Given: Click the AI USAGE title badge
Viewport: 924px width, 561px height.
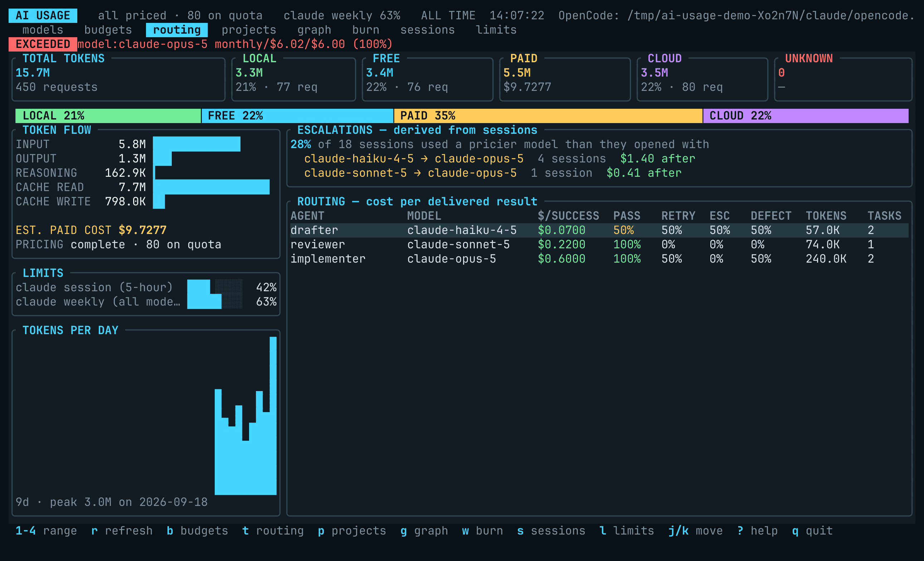Looking at the screenshot, I should click(43, 16).
